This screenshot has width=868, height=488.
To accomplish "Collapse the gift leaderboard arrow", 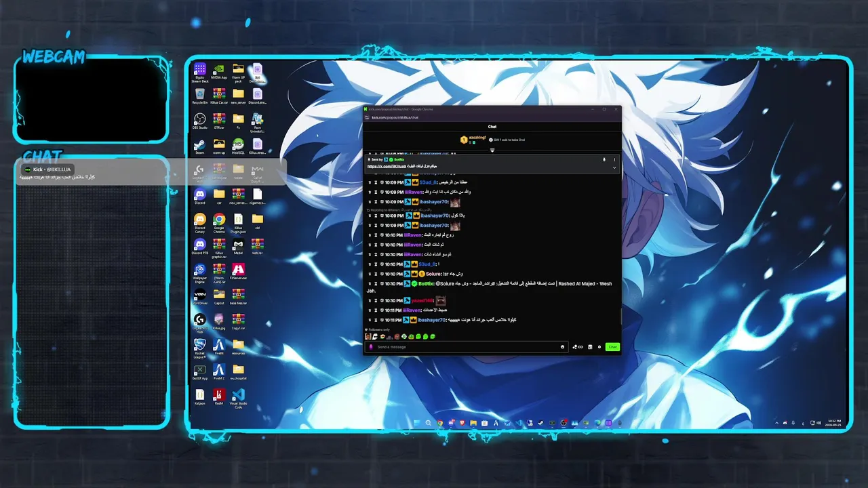I will [x=492, y=150].
